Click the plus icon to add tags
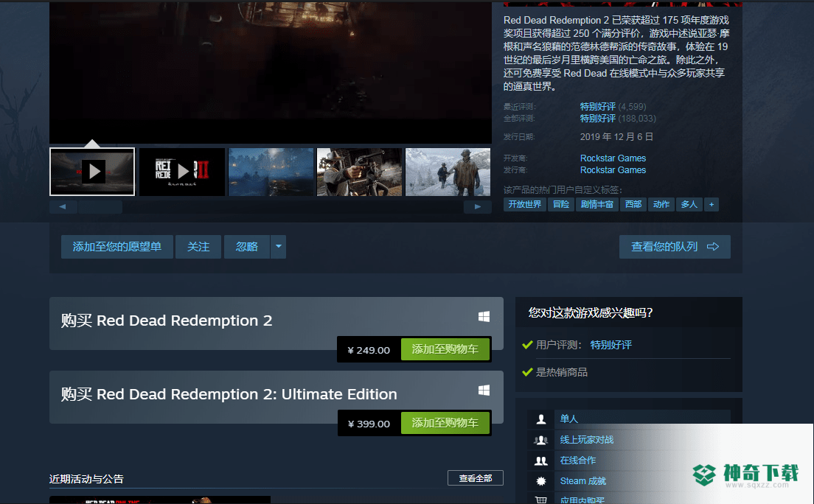 pos(712,205)
